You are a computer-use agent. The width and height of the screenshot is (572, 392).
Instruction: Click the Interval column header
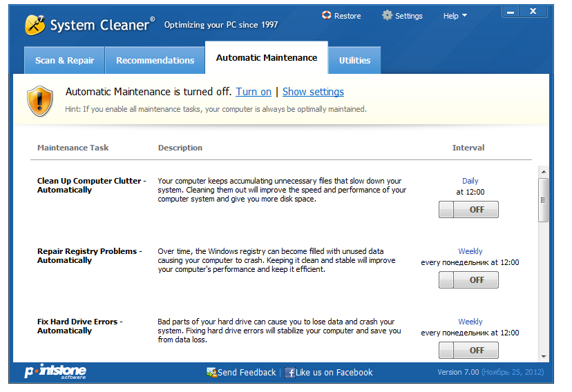(x=468, y=148)
